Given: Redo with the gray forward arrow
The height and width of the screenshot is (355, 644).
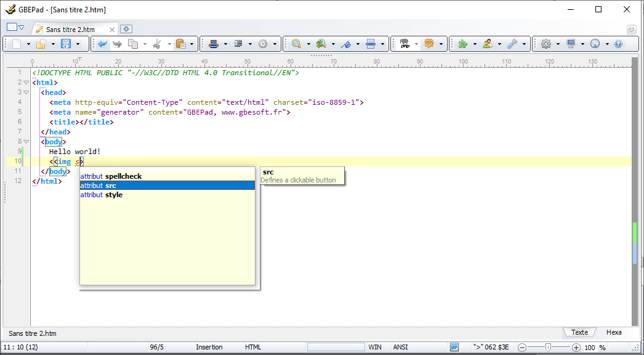Looking at the screenshot, I should click(x=118, y=44).
